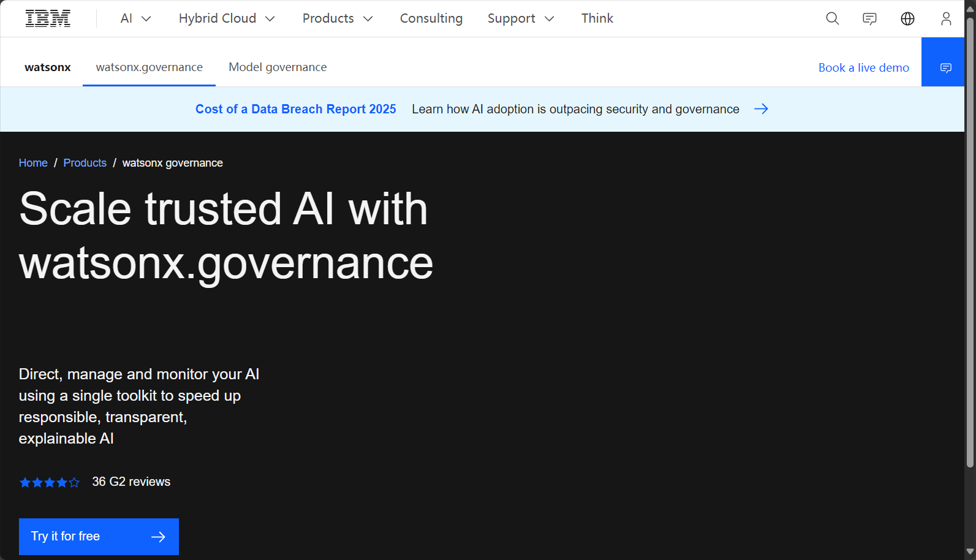This screenshot has height=560, width=976.
Task: Expand the Products dropdown menu
Action: point(338,18)
